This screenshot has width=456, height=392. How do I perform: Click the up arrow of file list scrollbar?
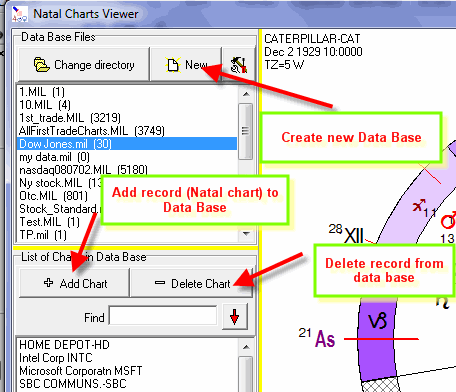click(x=246, y=94)
